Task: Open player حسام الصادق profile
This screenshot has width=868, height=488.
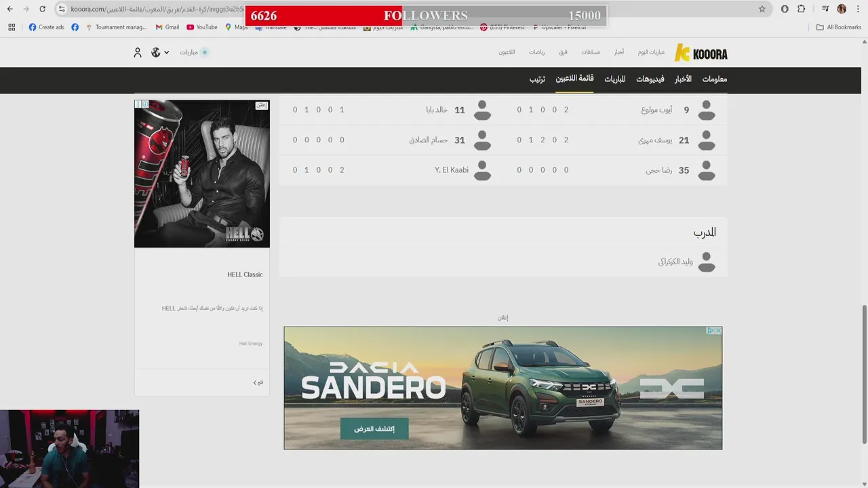Action: [429, 140]
